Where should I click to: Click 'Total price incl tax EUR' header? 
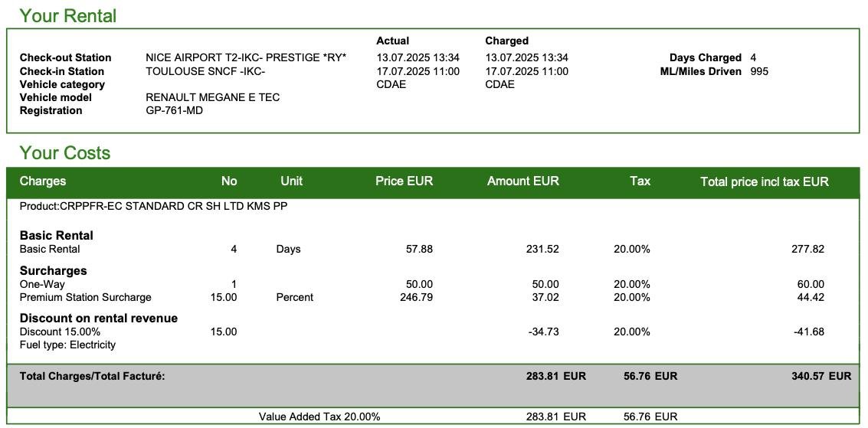765,181
